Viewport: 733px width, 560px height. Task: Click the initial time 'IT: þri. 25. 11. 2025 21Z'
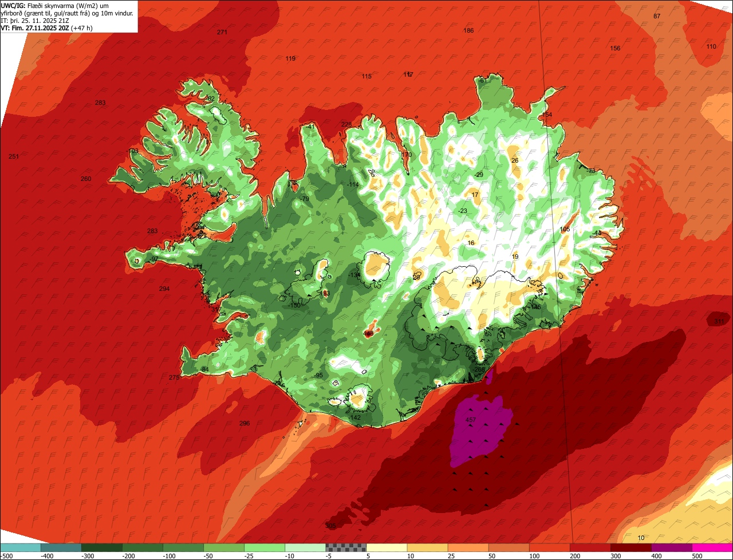click(x=36, y=20)
